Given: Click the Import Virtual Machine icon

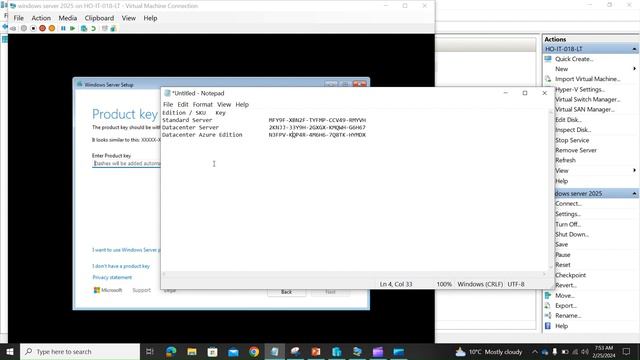Looking at the screenshot, I should pyautogui.click(x=548, y=79).
